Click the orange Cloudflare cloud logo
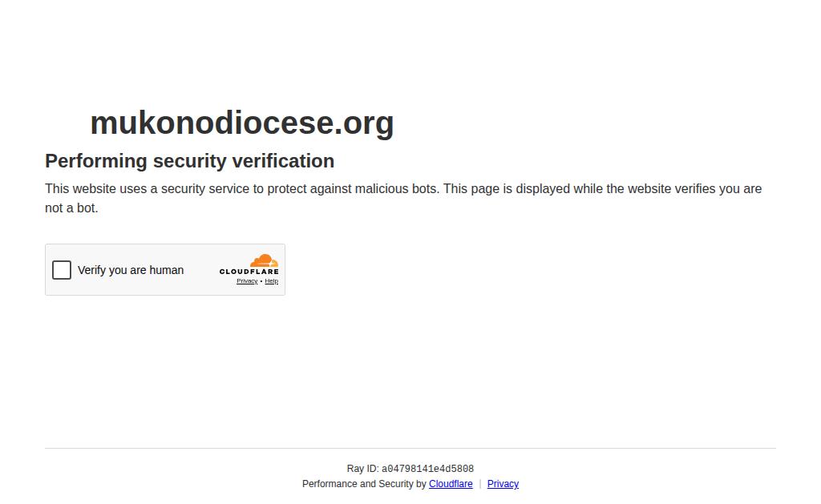This screenshot has height=504, width=821. coord(264,260)
